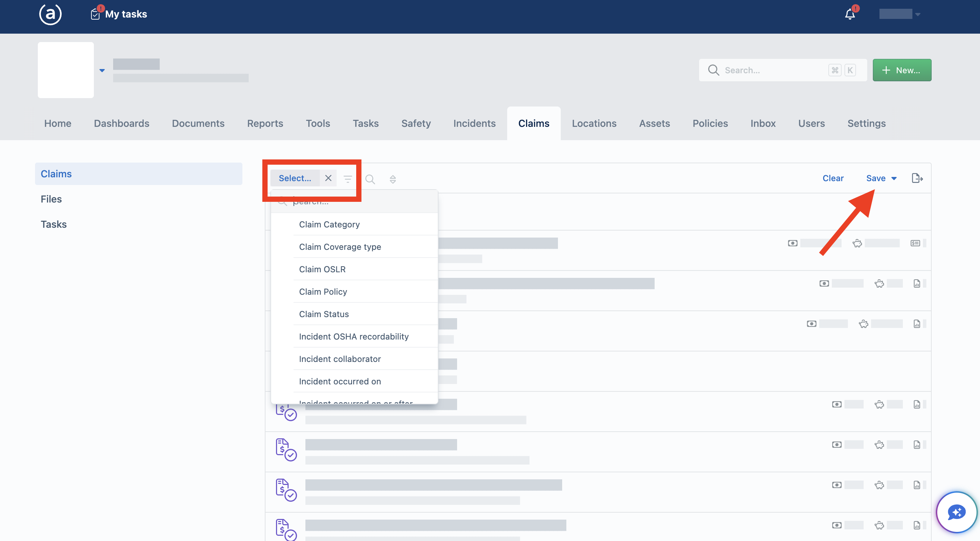The width and height of the screenshot is (980, 541).
Task: Open the Reports tab
Action: tap(265, 123)
